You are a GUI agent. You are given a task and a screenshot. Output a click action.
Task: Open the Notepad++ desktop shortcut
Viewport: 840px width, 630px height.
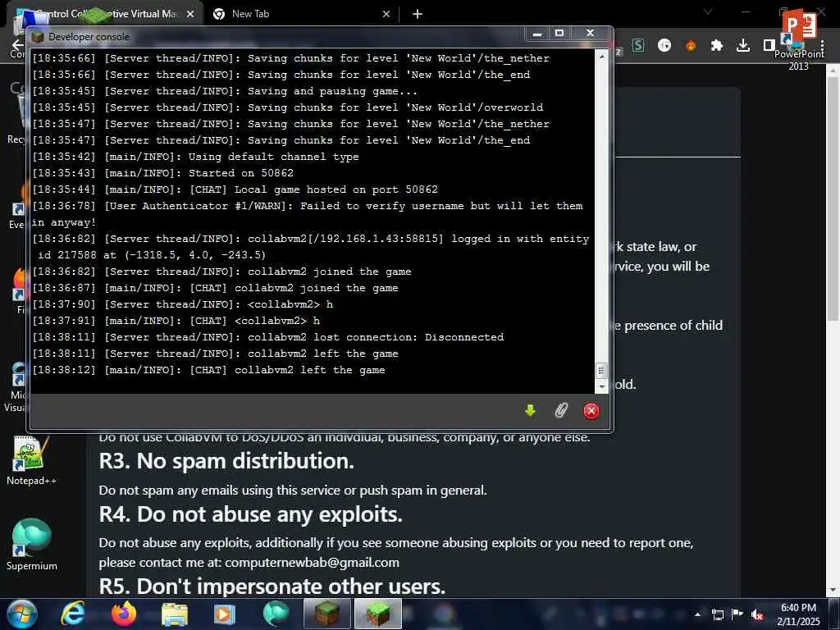(x=31, y=461)
